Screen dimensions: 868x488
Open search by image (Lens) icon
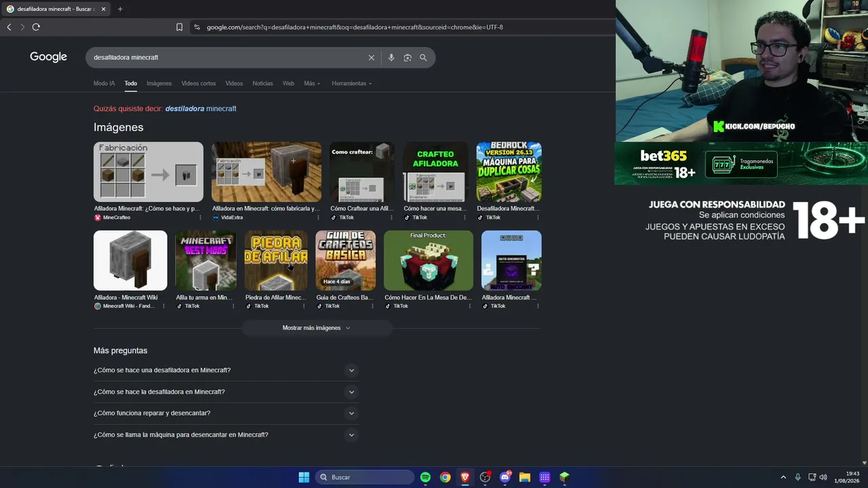tap(408, 58)
